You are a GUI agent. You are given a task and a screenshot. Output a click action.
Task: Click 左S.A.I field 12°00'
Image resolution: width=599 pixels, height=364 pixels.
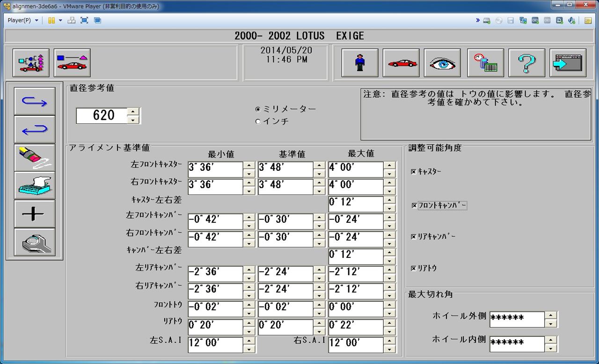coord(215,344)
